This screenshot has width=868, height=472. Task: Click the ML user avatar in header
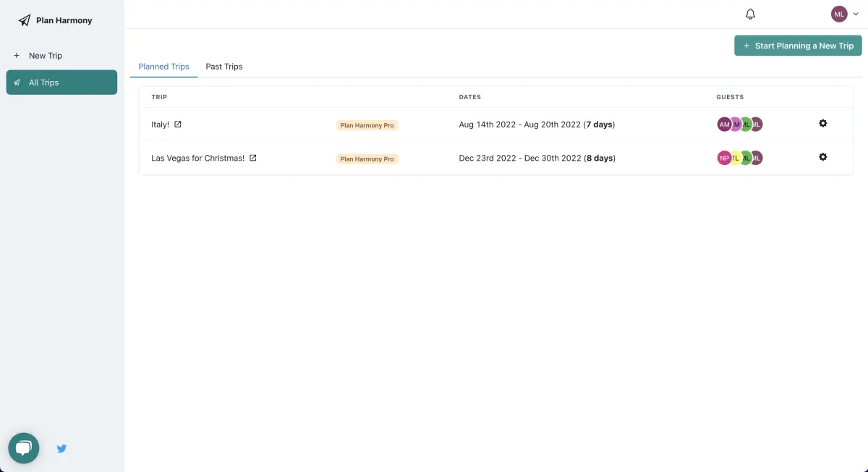point(839,14)
